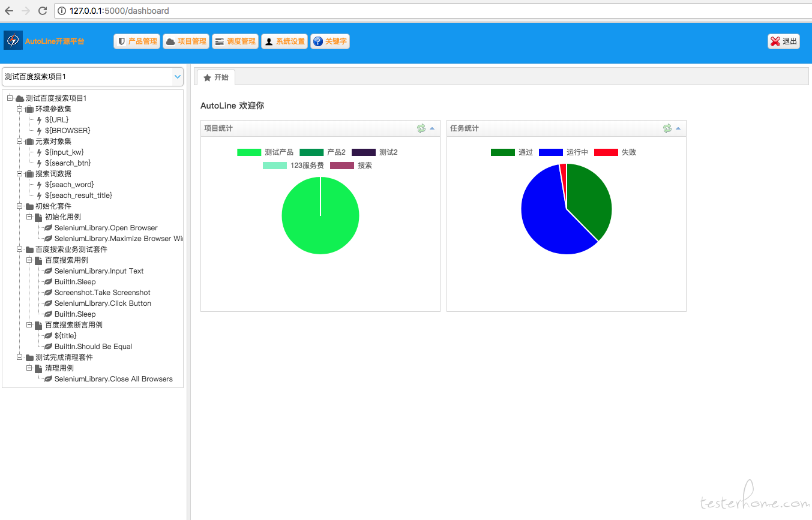Reload the browser page
812x520 pixels.
click(43, 11)
